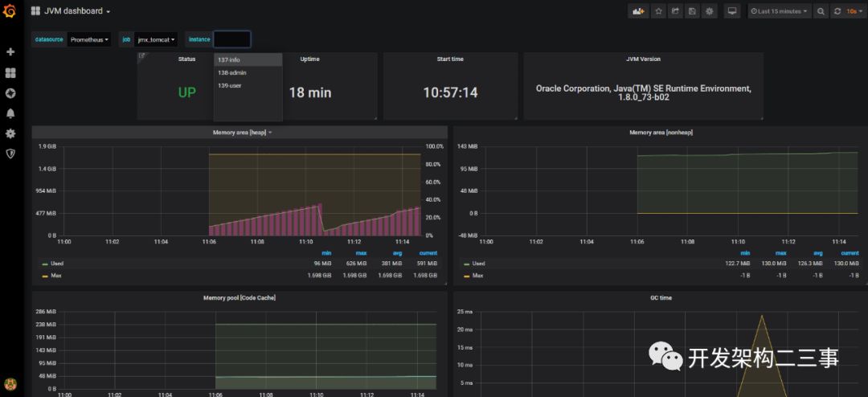Click the Add panel icon
Screen dimensions: 868x397
tap(639, 11)
